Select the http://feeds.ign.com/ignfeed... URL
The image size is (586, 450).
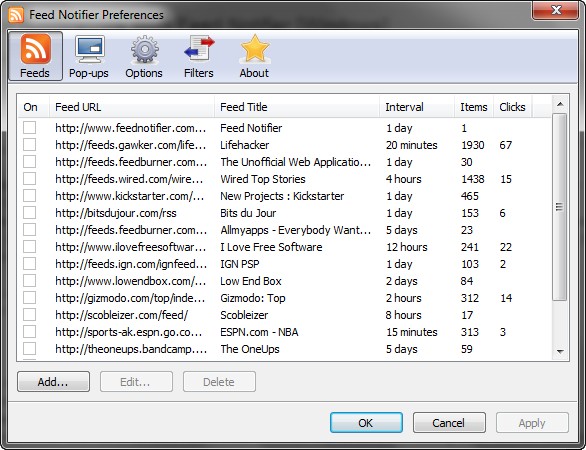131,264
